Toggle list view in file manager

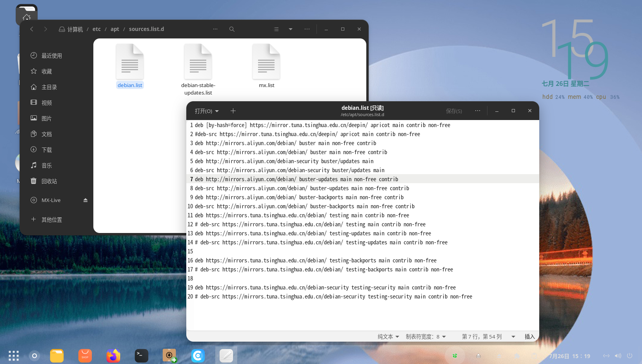276,29
